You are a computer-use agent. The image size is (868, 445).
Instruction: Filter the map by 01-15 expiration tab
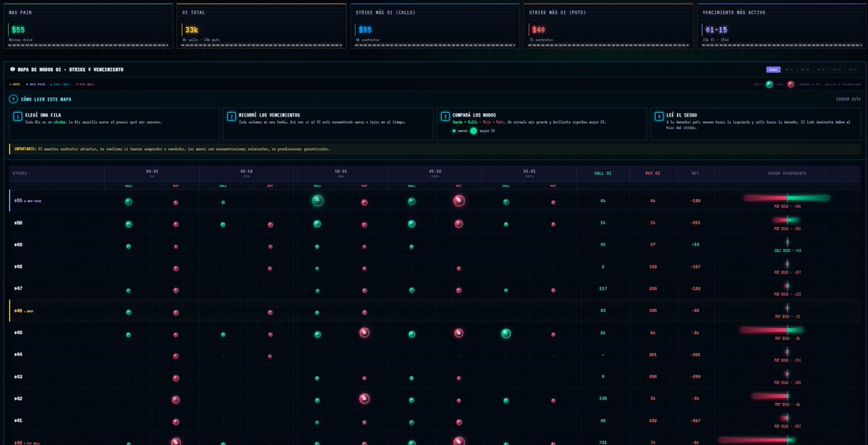click(x=837, y=69)
